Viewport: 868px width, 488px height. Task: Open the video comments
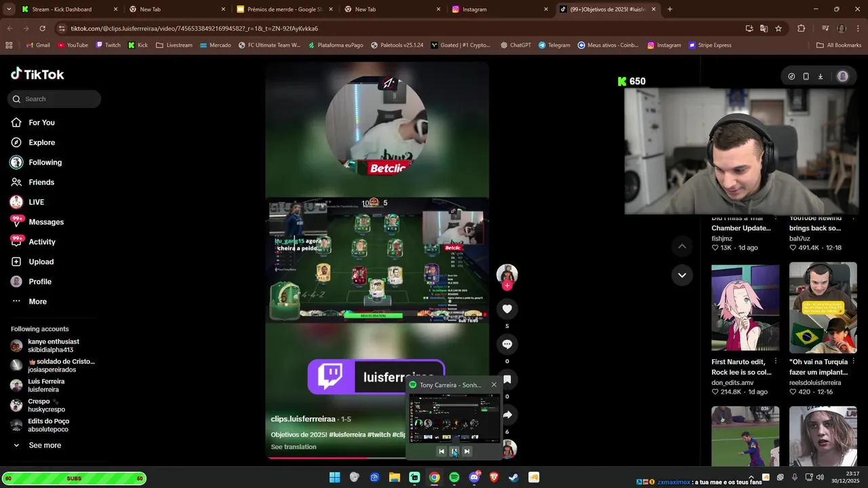coord(507,344)
